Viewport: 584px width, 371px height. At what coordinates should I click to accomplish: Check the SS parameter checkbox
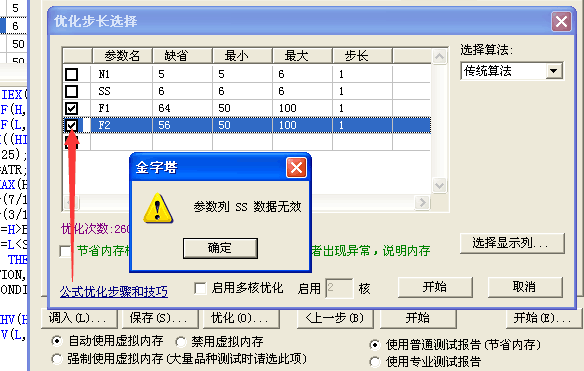tap(72, 91)
